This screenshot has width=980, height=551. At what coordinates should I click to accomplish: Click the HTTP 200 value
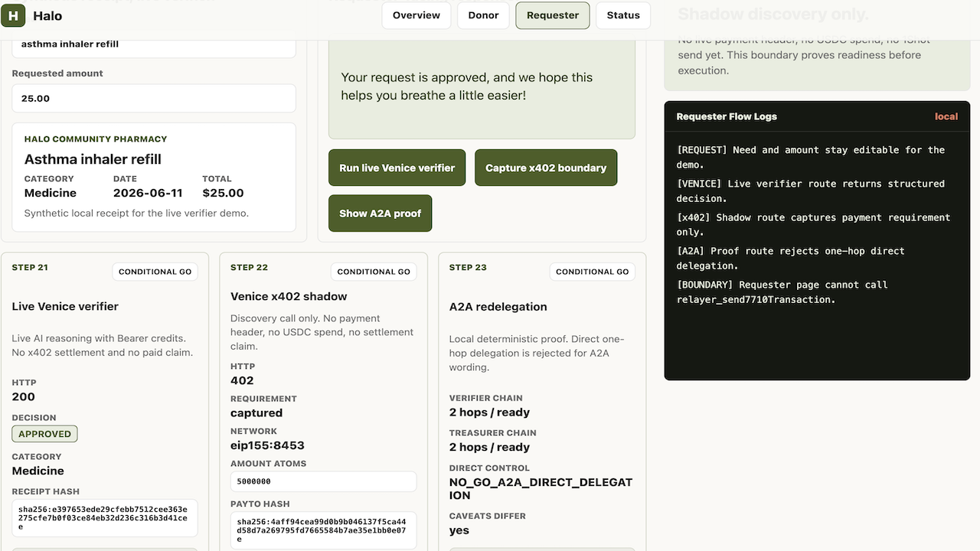pyautogui.click(x=24, y=396)
